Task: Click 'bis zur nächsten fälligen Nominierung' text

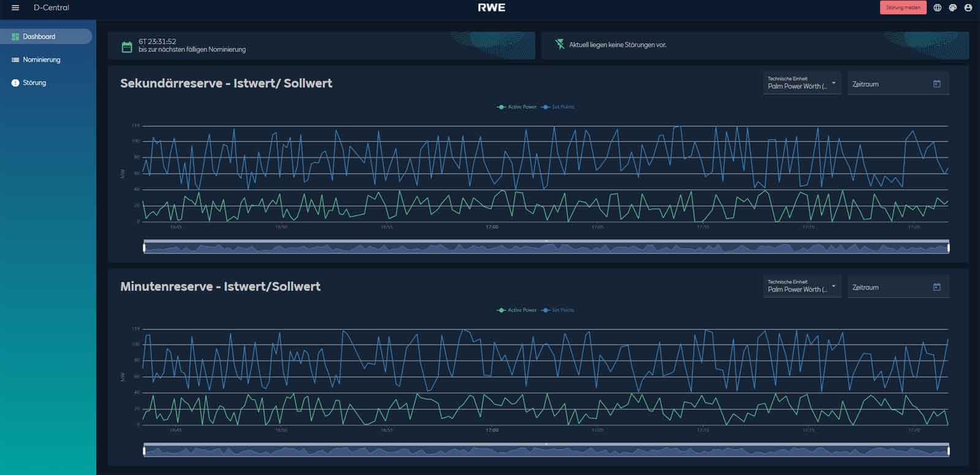Action: pyautogui.click(x=192, y=50)
